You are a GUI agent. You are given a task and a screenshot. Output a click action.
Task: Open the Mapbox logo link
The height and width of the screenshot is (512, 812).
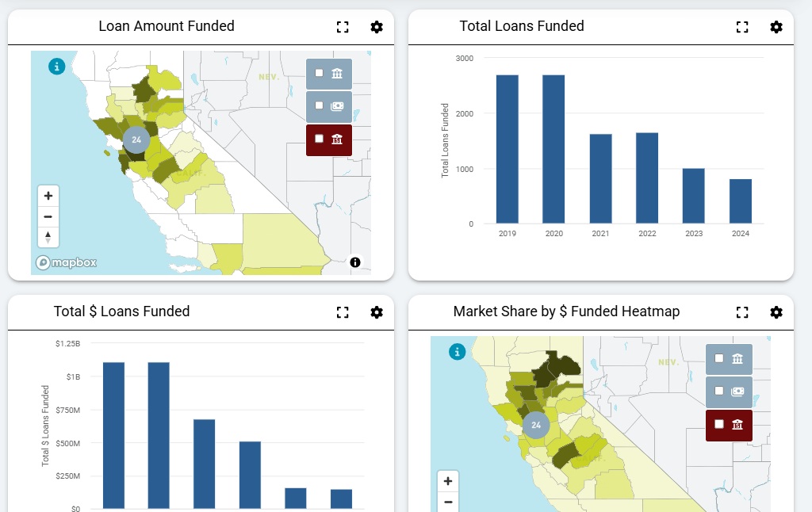click(x=67, y=262)
